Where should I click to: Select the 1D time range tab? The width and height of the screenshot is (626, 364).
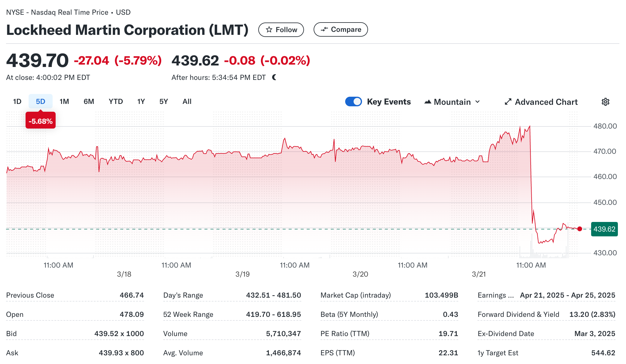[17, 102]
